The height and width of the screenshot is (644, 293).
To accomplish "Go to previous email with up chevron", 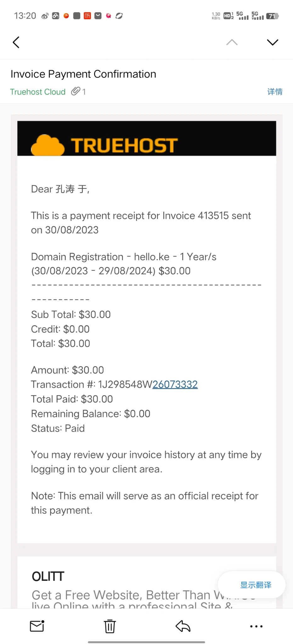I will tap(232, 42).
